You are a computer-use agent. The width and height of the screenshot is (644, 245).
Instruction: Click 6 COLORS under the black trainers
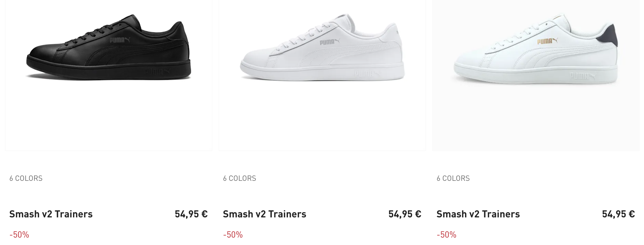(26, 178)
